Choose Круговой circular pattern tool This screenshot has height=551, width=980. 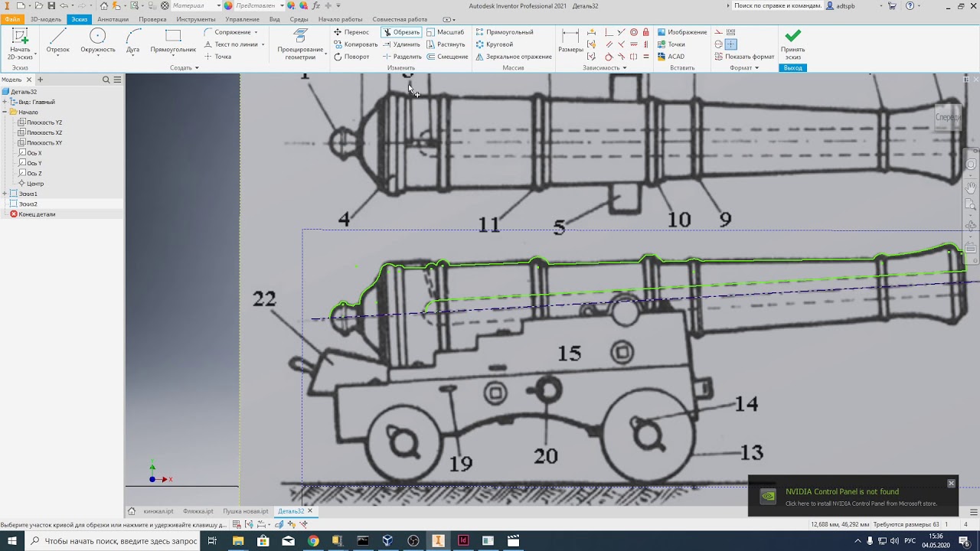[x=495, y=44]
